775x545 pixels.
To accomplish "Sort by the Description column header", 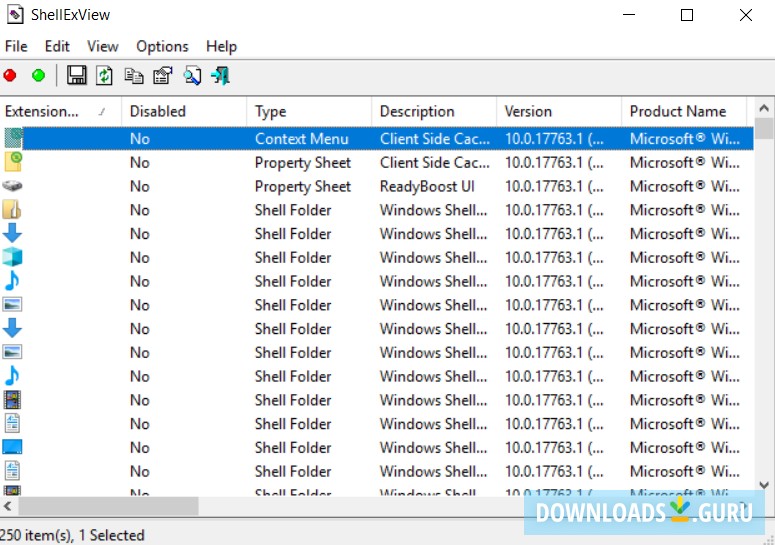I will [434, 112].
